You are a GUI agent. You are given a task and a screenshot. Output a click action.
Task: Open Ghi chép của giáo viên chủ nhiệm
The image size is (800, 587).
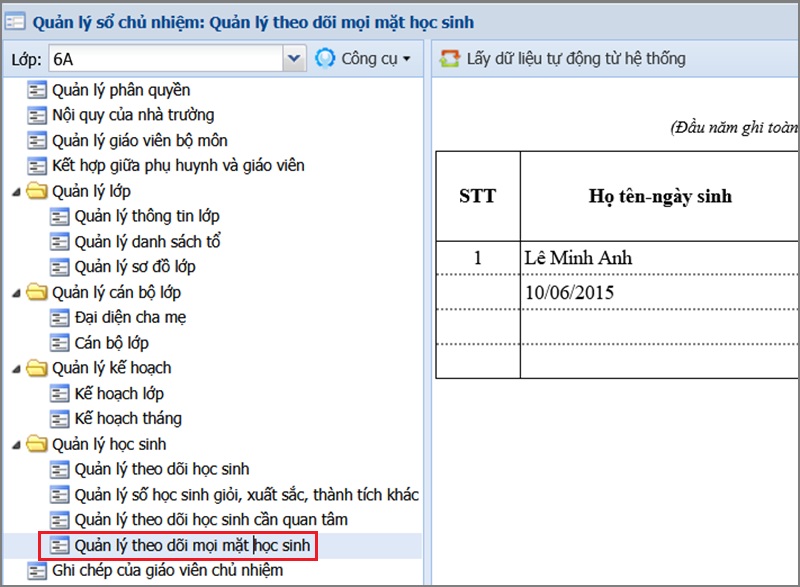point(167,571)
